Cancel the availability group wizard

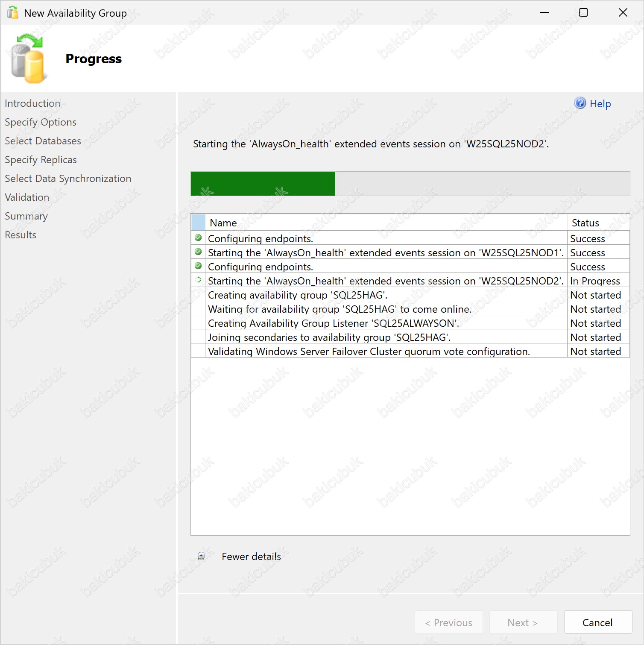(x=597, y=622)
